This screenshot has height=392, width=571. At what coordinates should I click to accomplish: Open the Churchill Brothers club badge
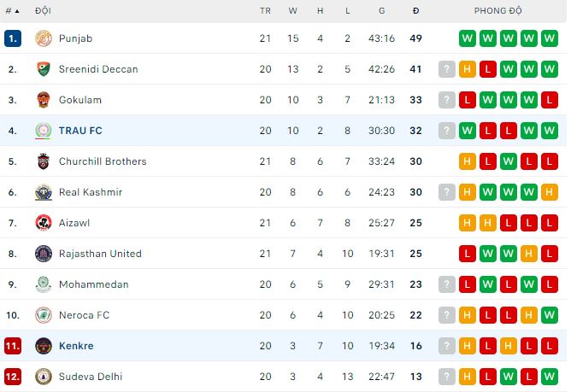pos(44,161)
